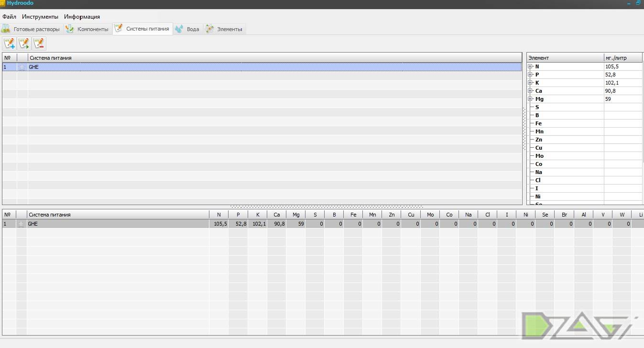Sort lower table by V column header
Screen dimensions: 644x348
(x=603, y=215)
